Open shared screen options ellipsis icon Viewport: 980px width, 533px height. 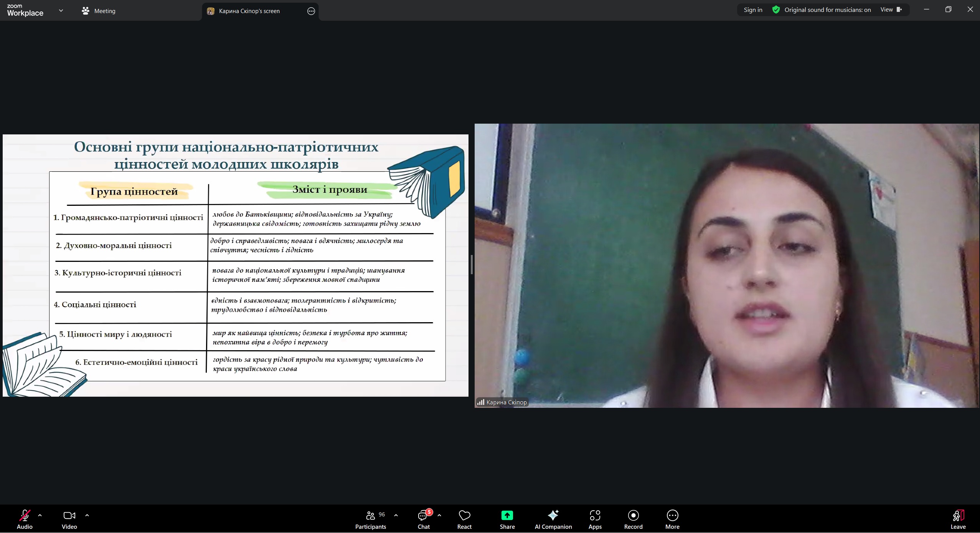[311, 11]
